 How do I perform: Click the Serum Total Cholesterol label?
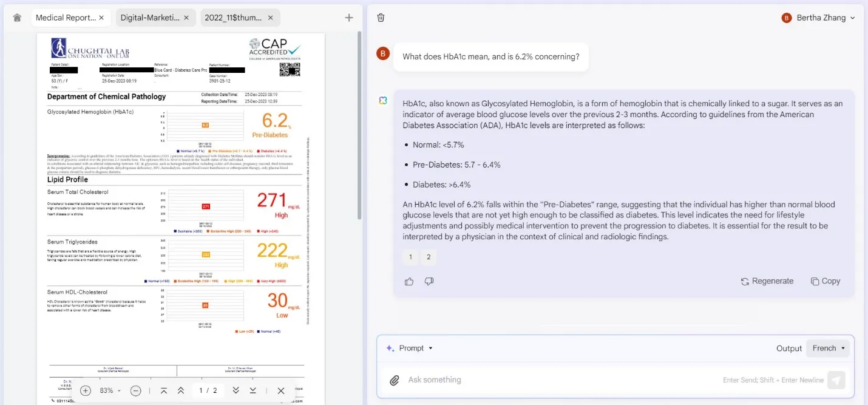78,192
